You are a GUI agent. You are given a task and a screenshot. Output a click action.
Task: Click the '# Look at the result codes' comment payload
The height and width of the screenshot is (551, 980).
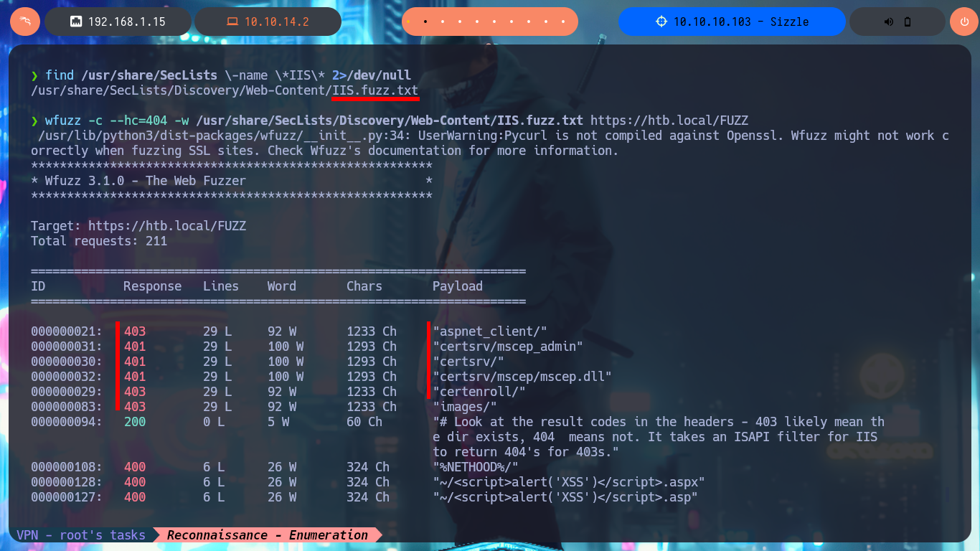click(658, 437)
